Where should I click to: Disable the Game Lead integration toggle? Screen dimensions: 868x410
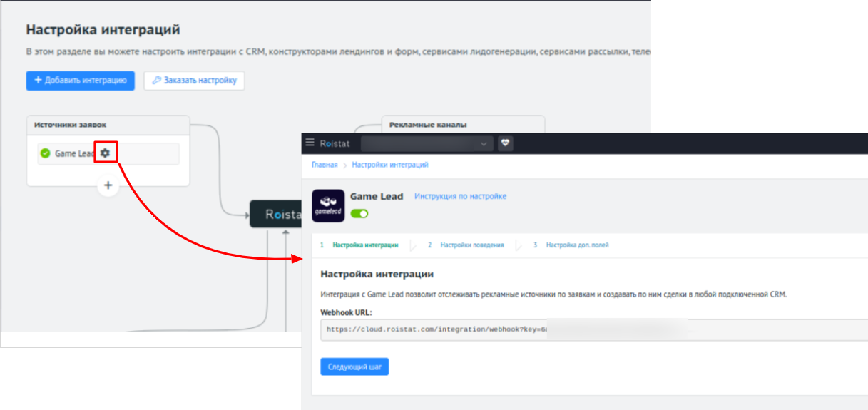tap(359, 213)
